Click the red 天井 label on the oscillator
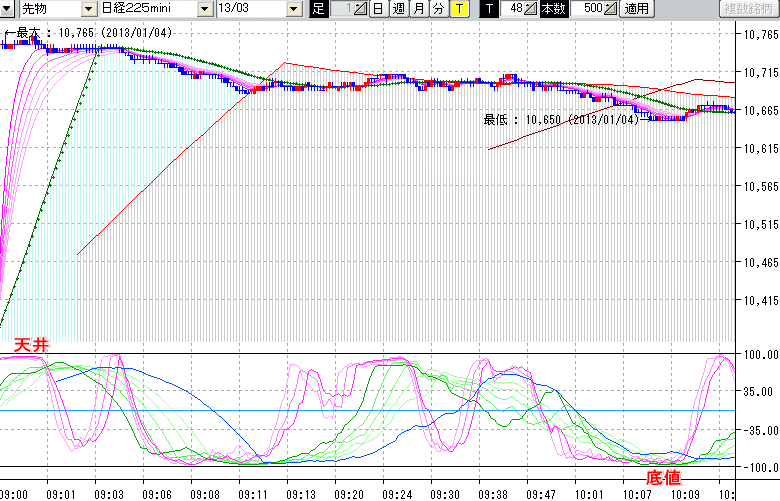This screenshot has height=501, width=780. 29,345
